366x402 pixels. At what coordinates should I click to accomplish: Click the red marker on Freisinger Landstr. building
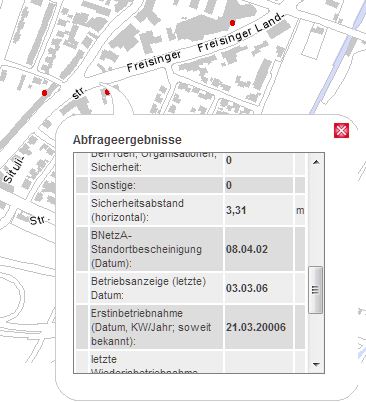click(x=232, y=23)
